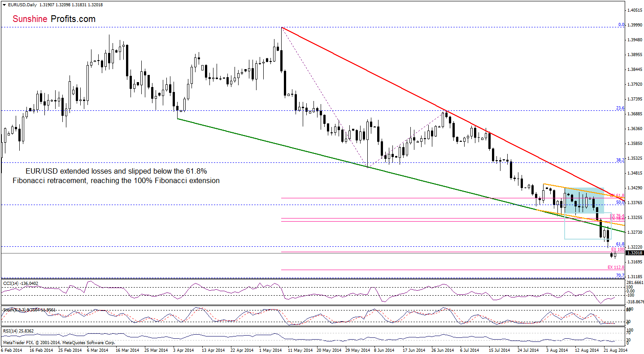Click the 1.32730 price axis label
This screenshot has height=354, width=644.
tap(635, 232)
